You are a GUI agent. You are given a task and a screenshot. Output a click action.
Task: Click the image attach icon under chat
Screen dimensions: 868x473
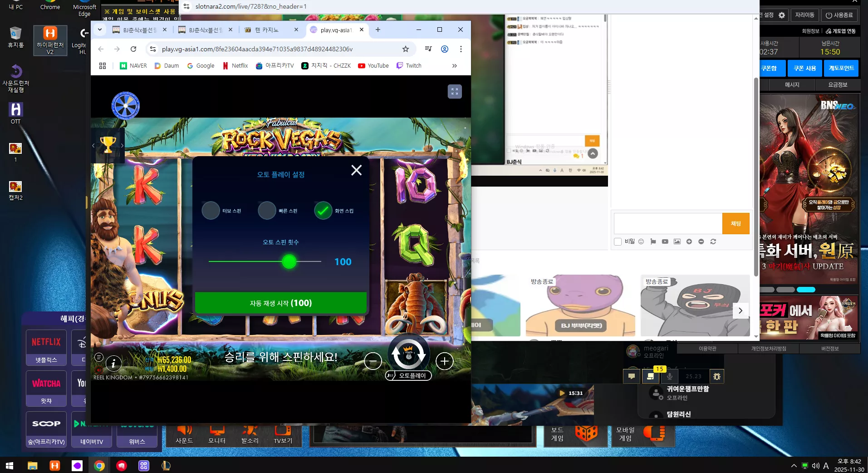click(x=677, y=241)
